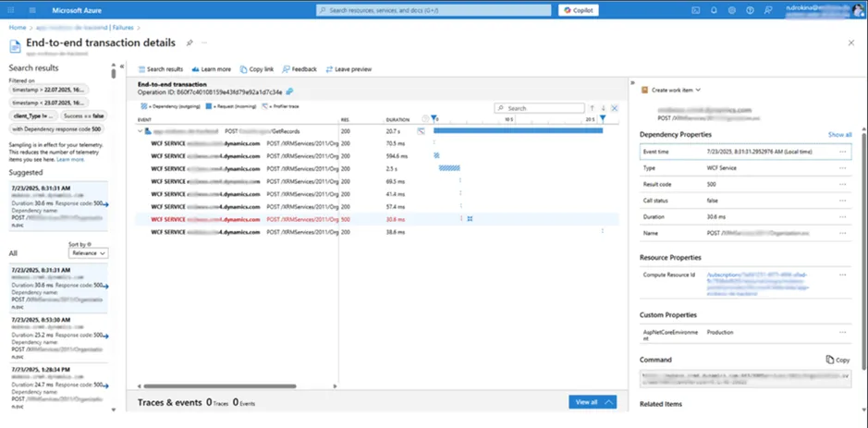Screen dimensions: 868x428
Task: Copy the Operation ID to clipboard
Action: coord(290,92)
